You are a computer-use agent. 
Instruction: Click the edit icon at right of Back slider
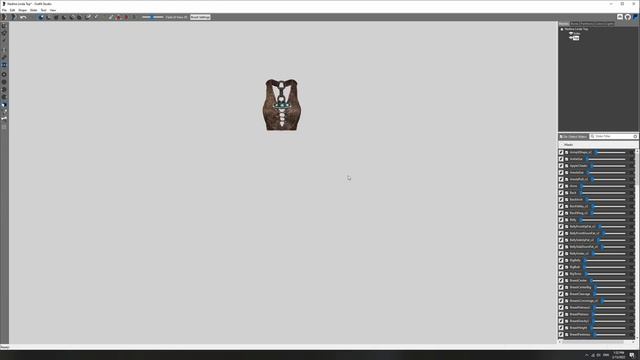(631, 193)
